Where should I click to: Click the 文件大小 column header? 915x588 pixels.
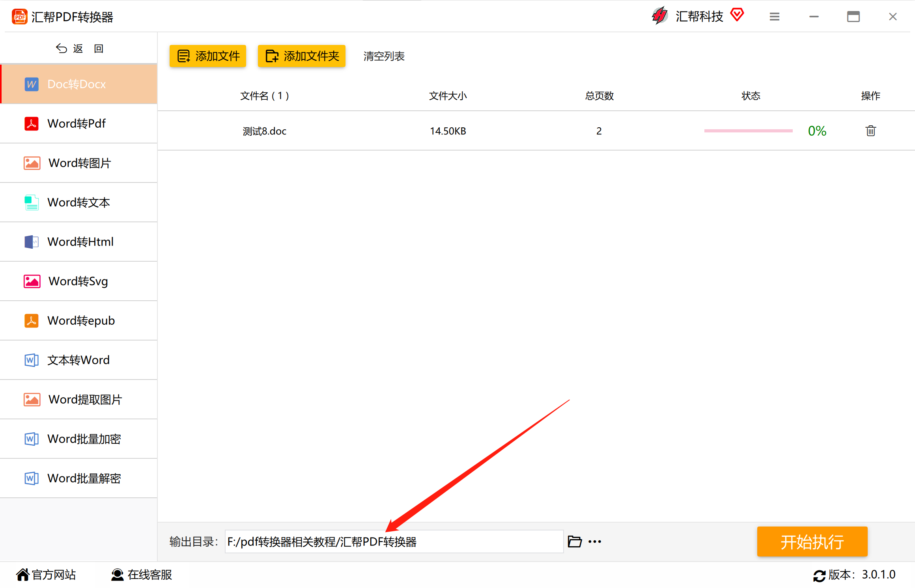click(x=448, y=96)
